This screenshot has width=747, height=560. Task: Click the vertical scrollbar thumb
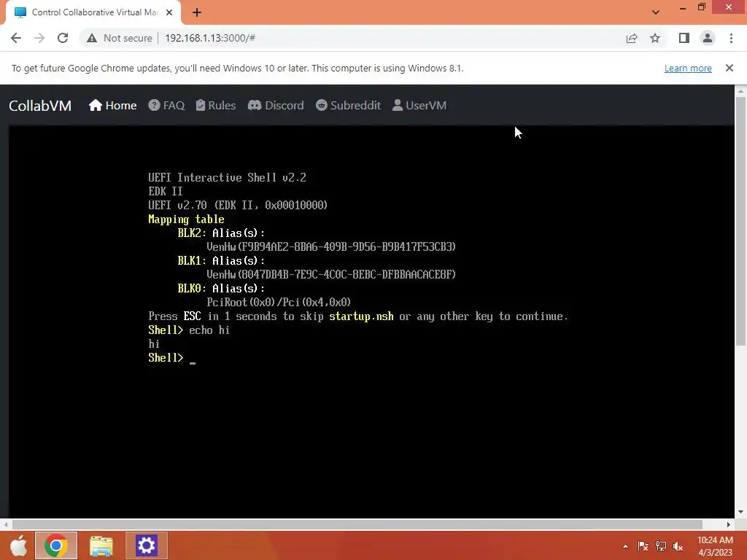coord(740,222)
